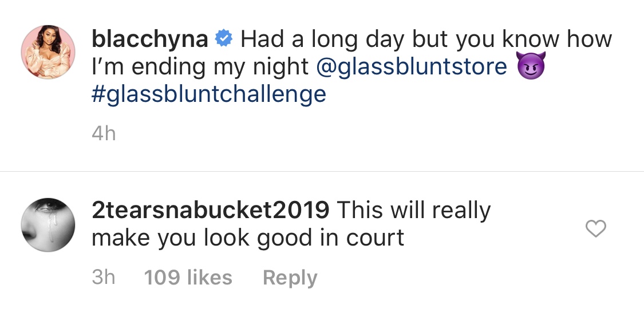Open the blacchyna username link
Screen dimensions: 644x324
coord(149,39)
